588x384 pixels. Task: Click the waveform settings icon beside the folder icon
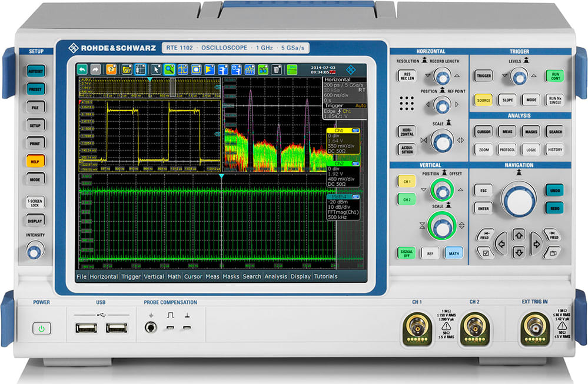tap(140, 69)
